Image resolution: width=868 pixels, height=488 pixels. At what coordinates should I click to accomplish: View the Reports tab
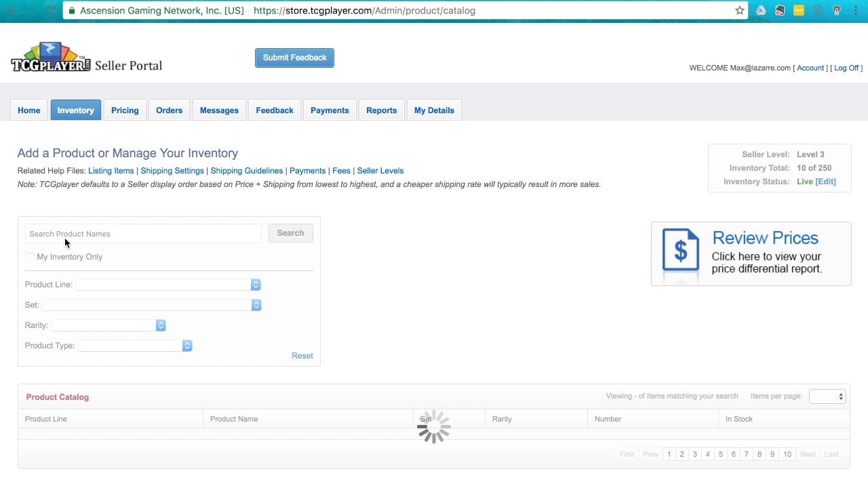(x=382, y=110)
